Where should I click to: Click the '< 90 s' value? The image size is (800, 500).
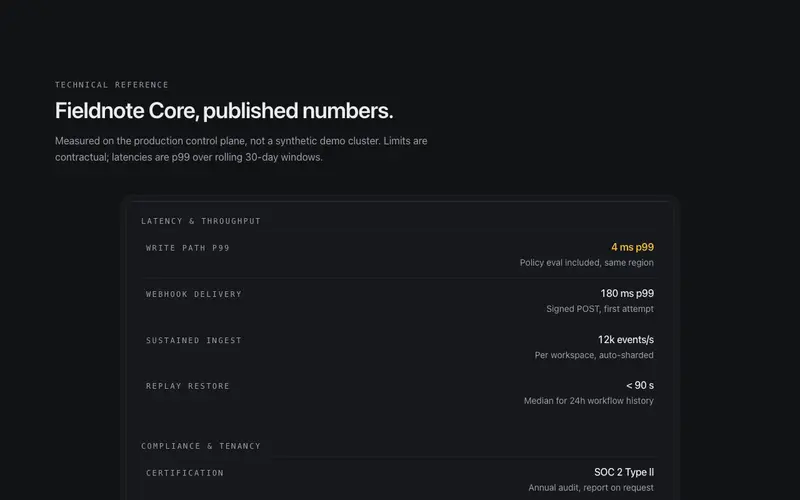(x=640, y=385)
